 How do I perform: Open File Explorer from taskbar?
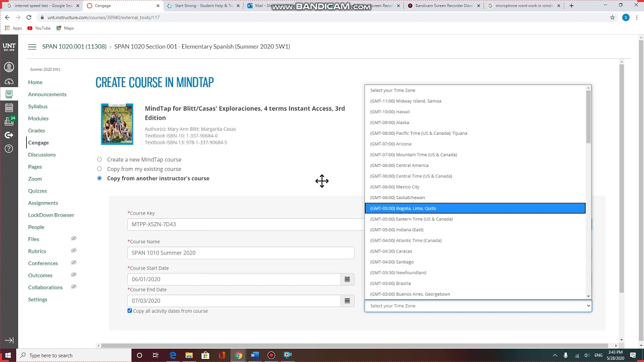189,355
